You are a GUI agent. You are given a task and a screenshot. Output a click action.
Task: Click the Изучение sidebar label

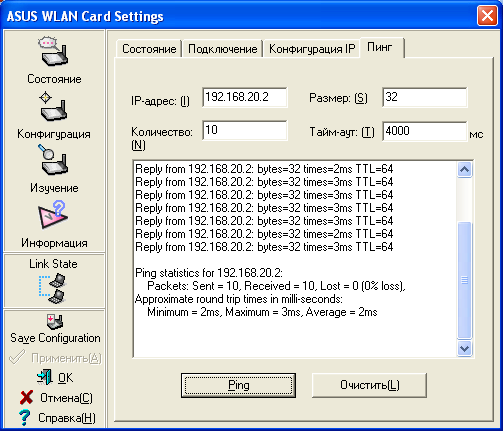coord(54,188)
